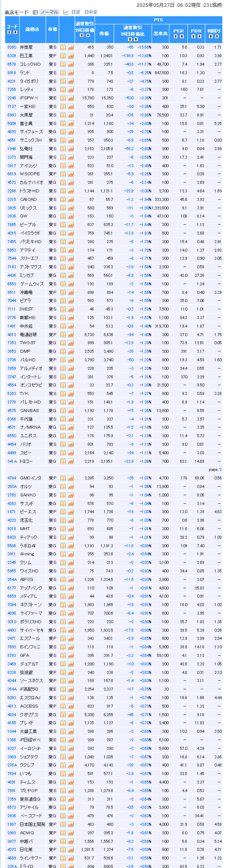
Task: Open the chart icon for ACCESS (4813)
Action: pos(71,706)
